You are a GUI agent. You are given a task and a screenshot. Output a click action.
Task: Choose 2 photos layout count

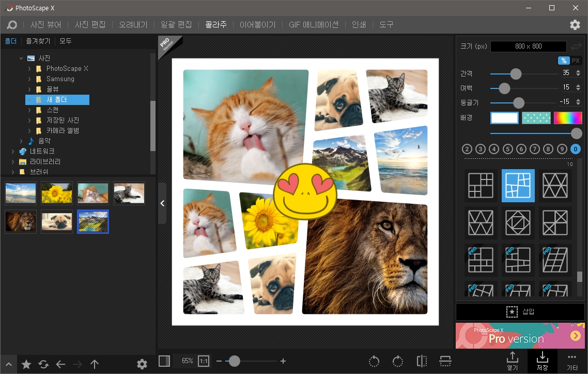pyautogui.click(x=467, y=149)
